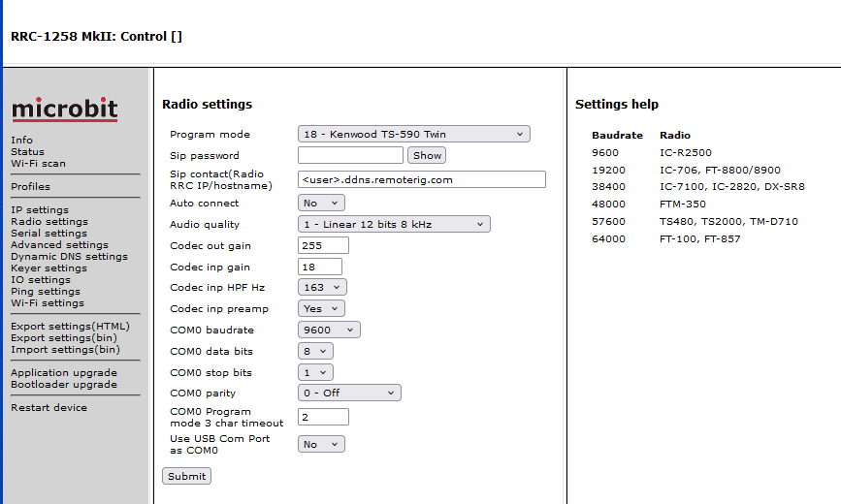This screenshot has width=841, height=504.
Task: Navigate to Keyer settings
Action: coord(49,268)
